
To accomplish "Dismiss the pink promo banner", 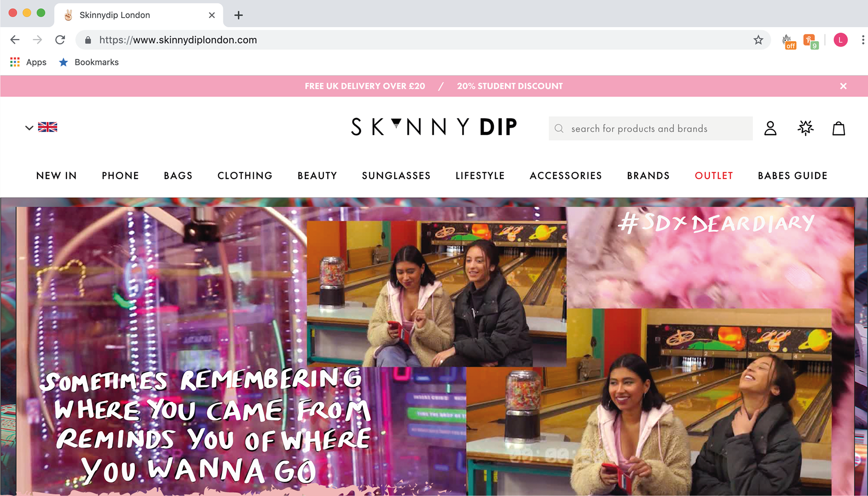I will [x=843, y=86].
